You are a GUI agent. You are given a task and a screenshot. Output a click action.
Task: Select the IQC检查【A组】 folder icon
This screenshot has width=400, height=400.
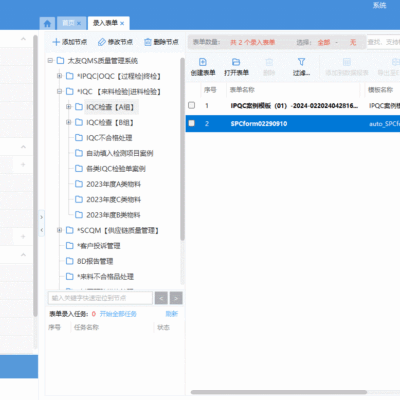(79, 107)
